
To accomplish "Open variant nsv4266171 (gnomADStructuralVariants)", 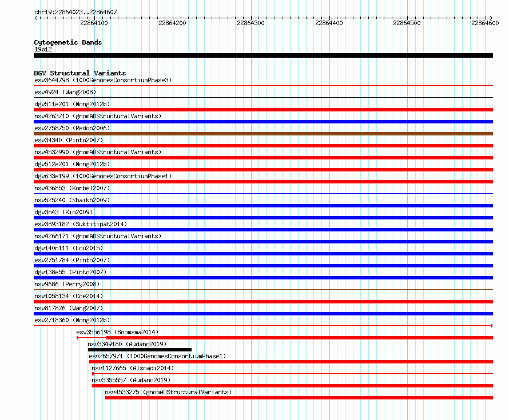I will (x=98, y=236).
